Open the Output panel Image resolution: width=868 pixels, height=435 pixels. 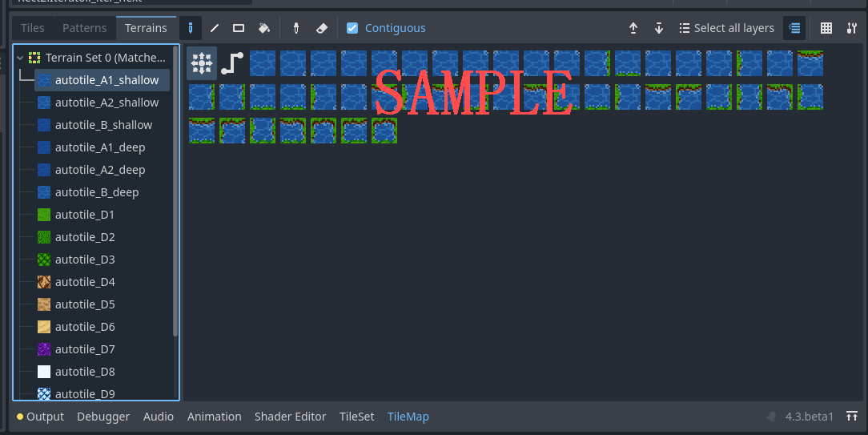point(40,416)
